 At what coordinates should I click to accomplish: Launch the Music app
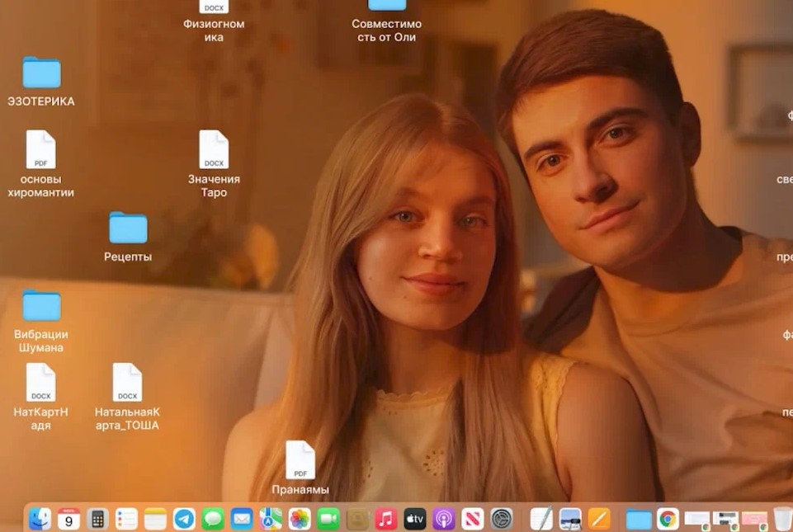(385, 519)
